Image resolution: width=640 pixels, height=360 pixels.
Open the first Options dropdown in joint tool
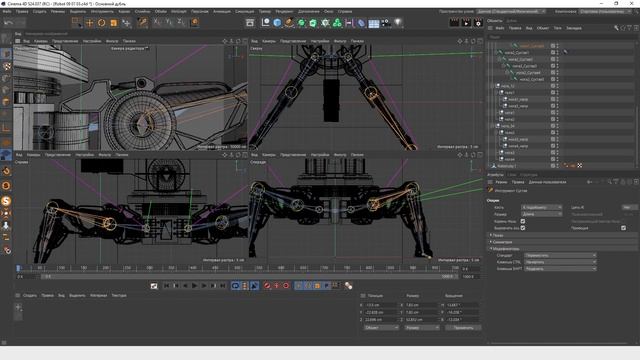(542, 207)
